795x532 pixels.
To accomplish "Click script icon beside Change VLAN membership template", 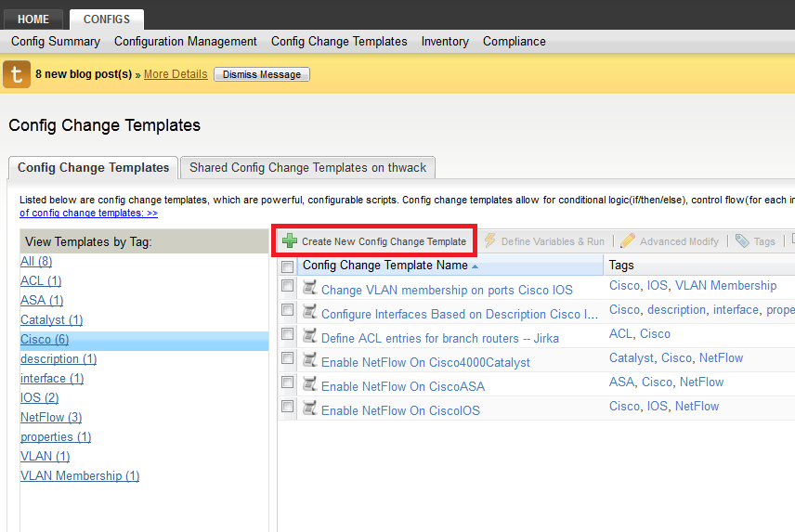I will pos(310,288).
